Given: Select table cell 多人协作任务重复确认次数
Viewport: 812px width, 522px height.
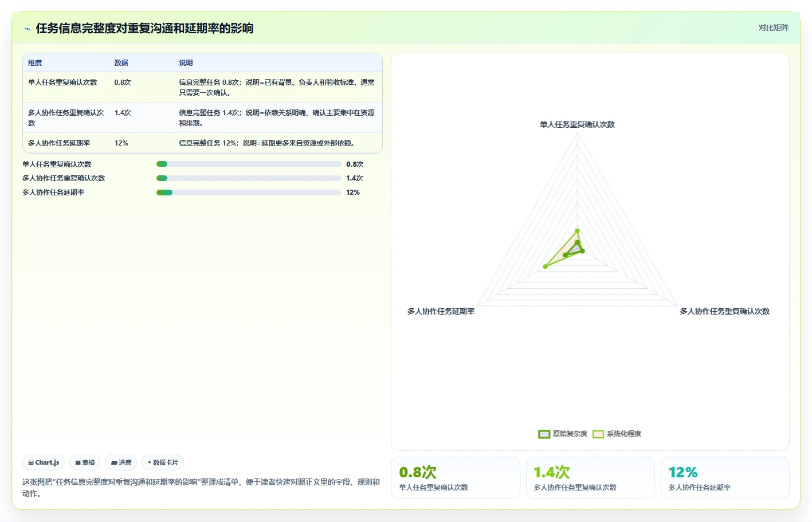Looking at the screenshot, I should [66, 117].
